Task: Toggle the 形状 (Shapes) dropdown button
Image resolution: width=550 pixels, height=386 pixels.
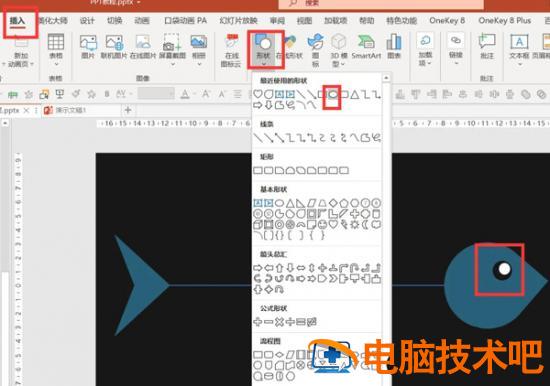Action: click(x=264, y=49)
